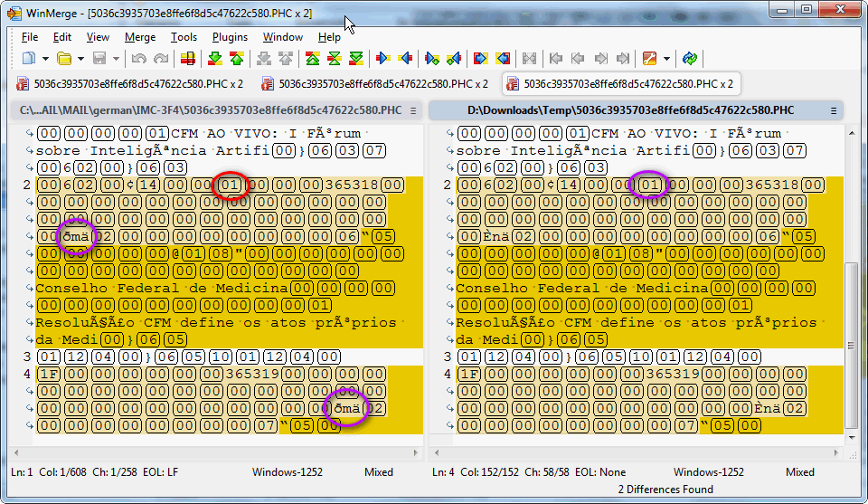
Task: Click the Current Difference toolbar icon
Action: coord(335,59)
